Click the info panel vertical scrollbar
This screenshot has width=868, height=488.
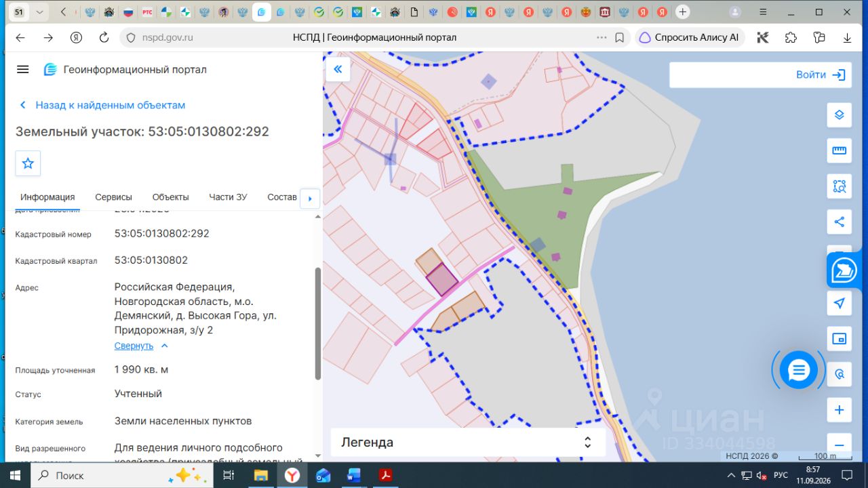pos(318,323)
